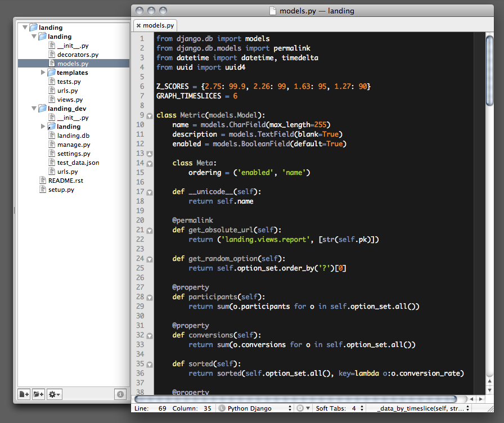Click the info button in project drawer

click(120, 394)
